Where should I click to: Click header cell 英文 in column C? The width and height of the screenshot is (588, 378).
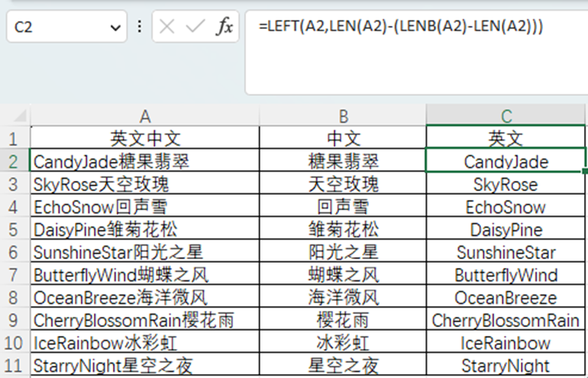pyautogui.click(x=506, y=138)
